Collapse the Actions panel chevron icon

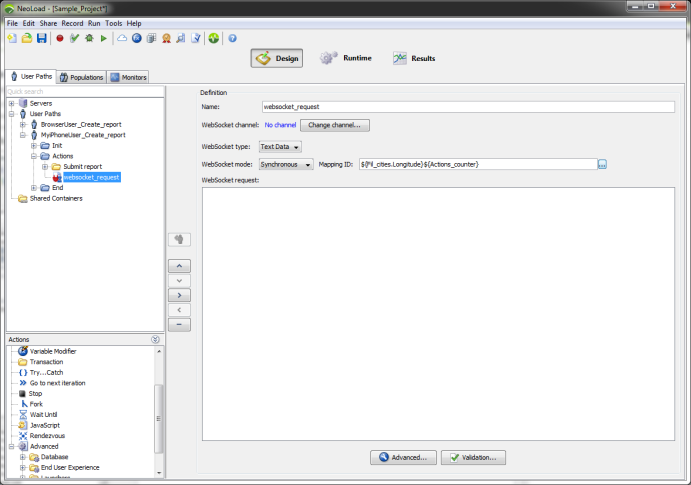[155, 340]
